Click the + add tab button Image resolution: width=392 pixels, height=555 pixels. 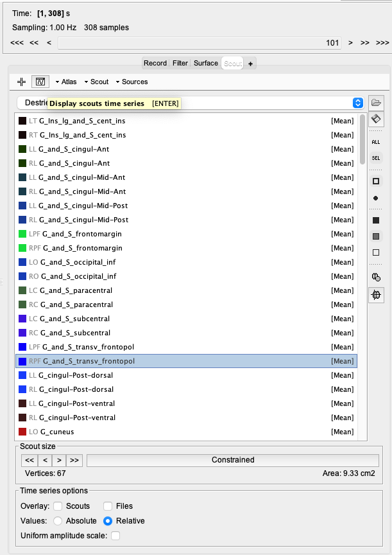point(250,64)
